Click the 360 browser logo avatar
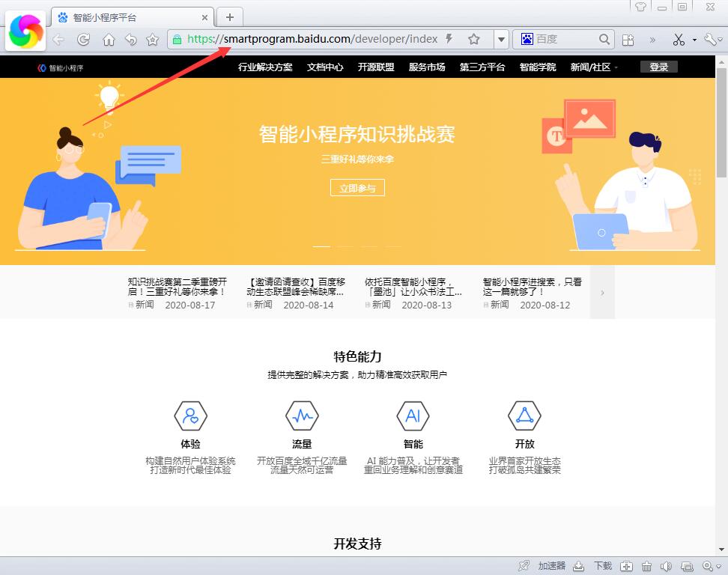Viewport: 728px width, 575px height. (26, 31)
